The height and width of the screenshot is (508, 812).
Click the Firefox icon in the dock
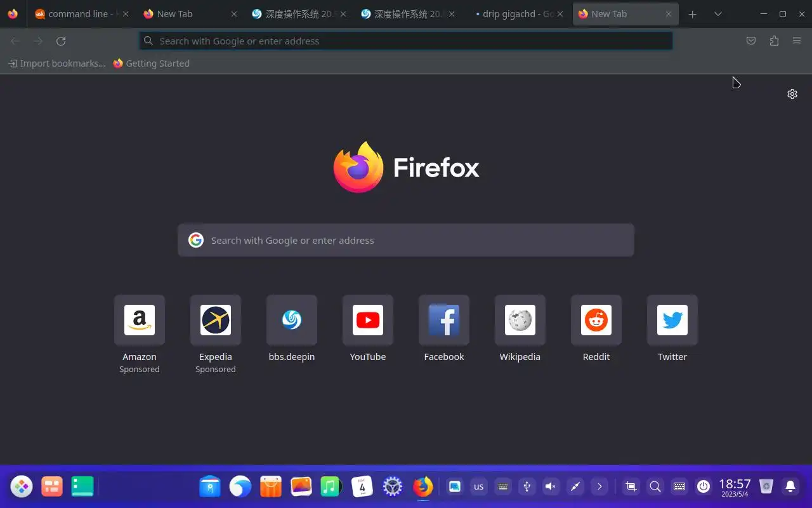pos(423,487)
